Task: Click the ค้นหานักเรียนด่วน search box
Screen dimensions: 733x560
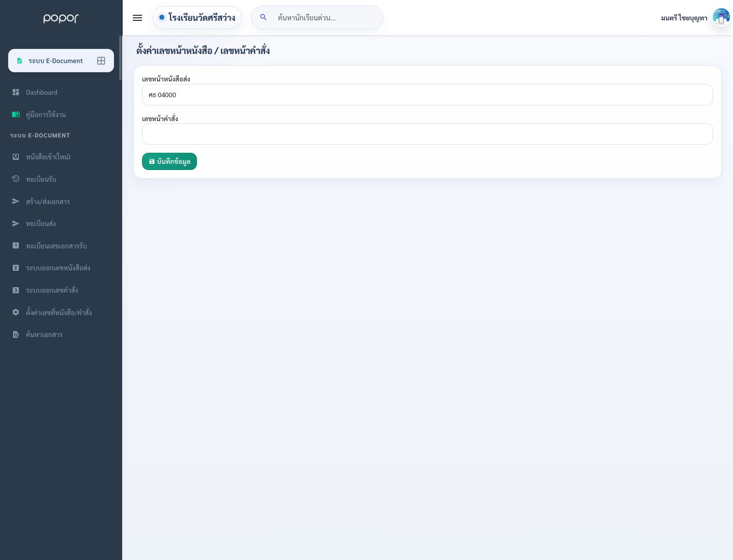Action: 317,18
